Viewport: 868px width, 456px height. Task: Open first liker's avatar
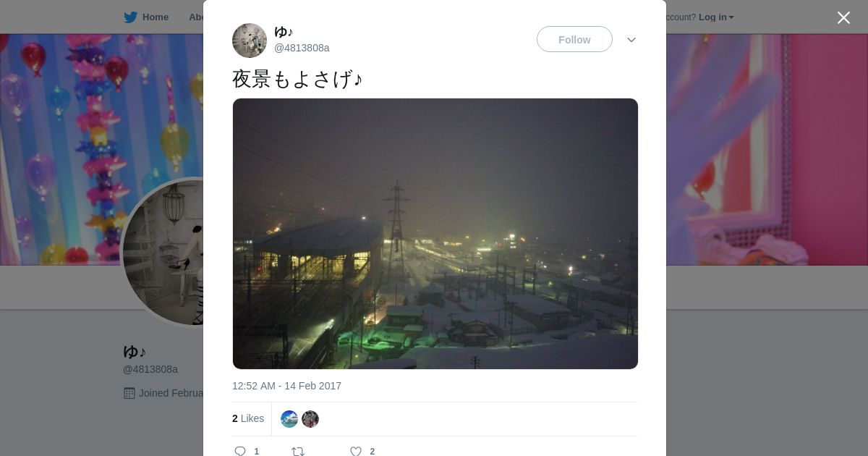pyautogui.click(x=289, y=419)
